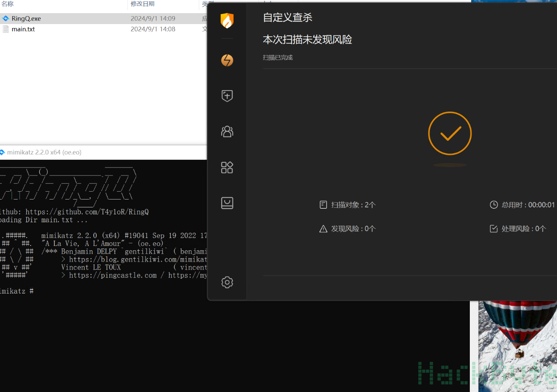Screen dimensions: 557x392
Task: Open the security tools grid icon
Action: click(x=227, y=167)
